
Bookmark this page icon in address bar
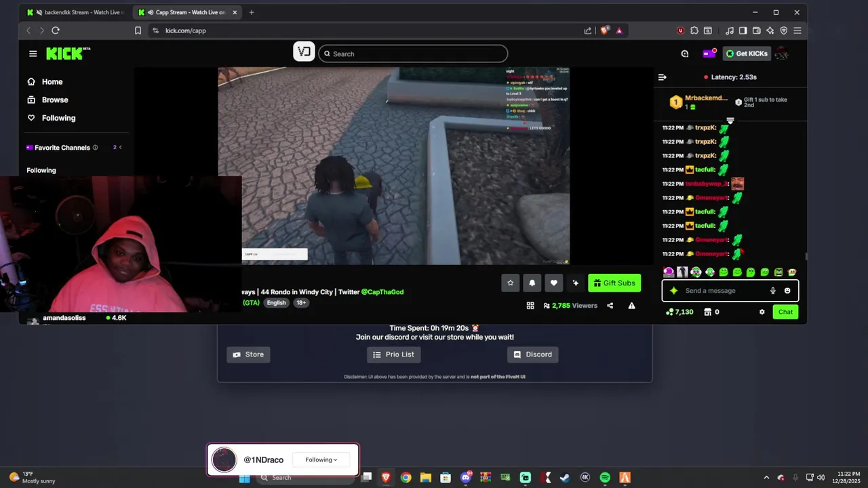coord(138,30)
